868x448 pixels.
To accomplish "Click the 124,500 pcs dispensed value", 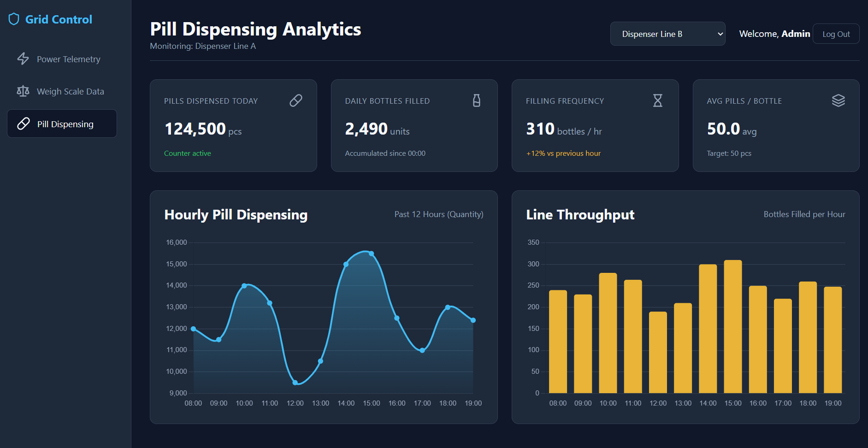I will [x=203, y=129].
